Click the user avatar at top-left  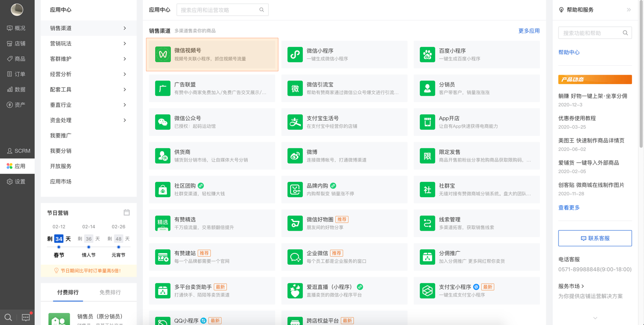point(17,9)
